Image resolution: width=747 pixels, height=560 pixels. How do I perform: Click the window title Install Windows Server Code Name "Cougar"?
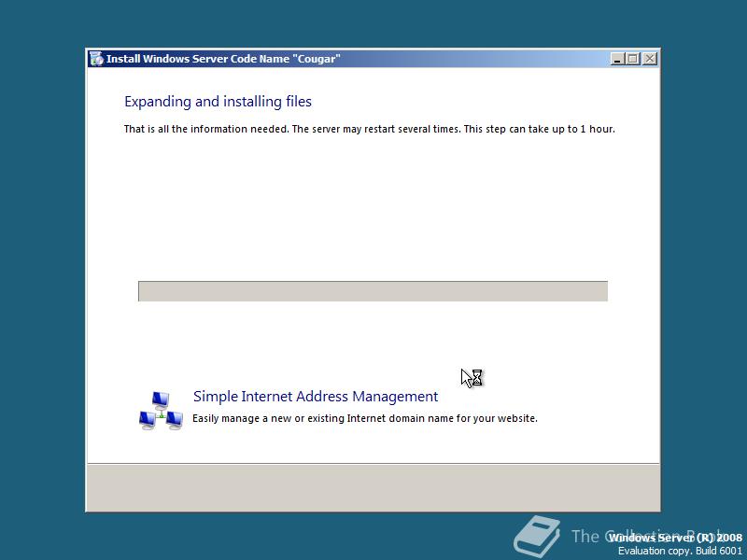point(223,59)
